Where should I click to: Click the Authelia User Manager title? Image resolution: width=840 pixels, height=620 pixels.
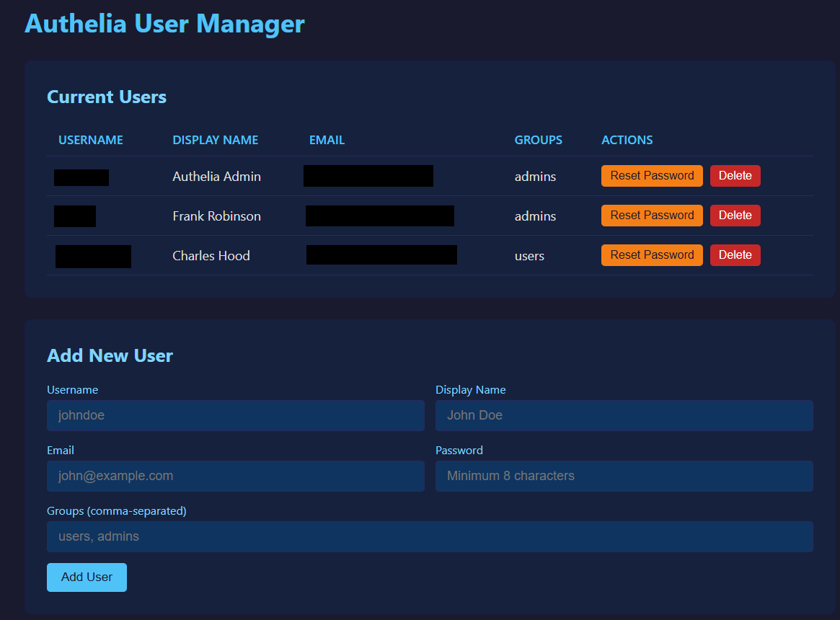click(x=165, y=24)
